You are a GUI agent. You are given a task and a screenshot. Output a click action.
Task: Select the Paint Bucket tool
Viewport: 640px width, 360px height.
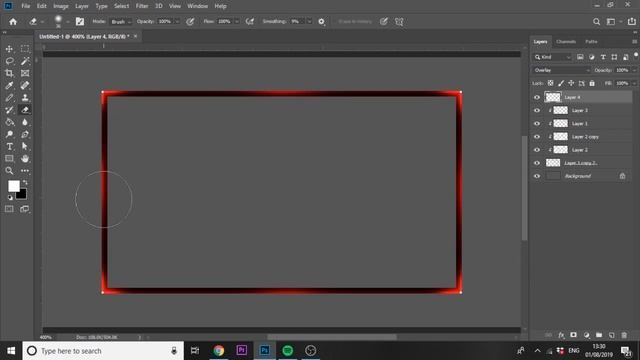click(9, 122)
